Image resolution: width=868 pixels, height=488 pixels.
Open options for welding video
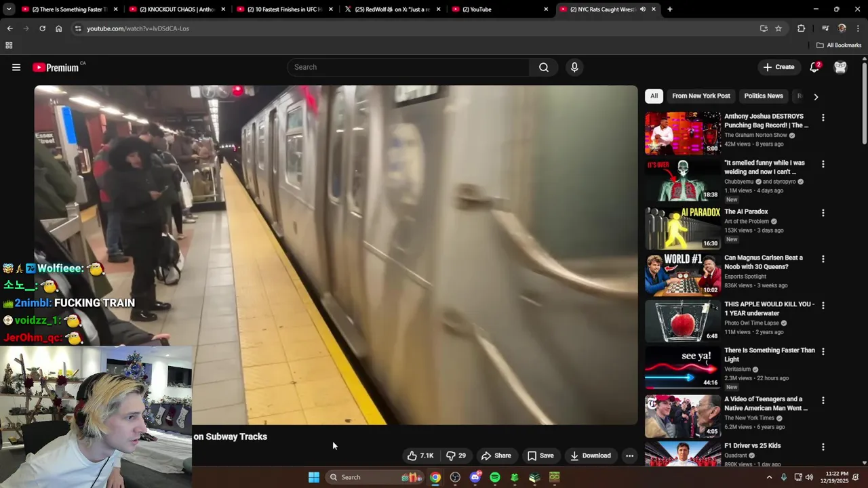pos(823,164)
